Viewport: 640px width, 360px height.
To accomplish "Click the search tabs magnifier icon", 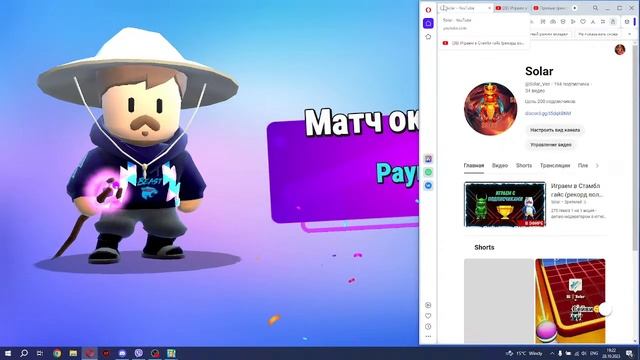I will (596, 8).
